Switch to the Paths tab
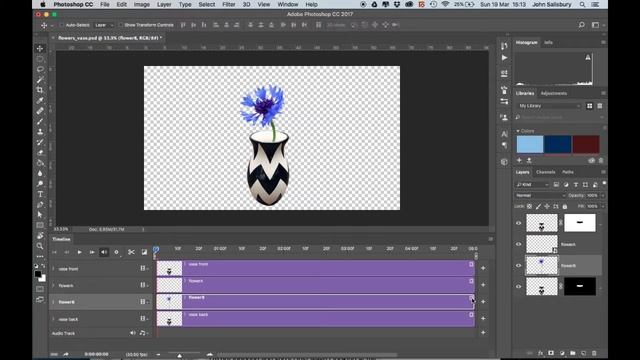The height and width of the screenshot is (360, 640). 568,172
